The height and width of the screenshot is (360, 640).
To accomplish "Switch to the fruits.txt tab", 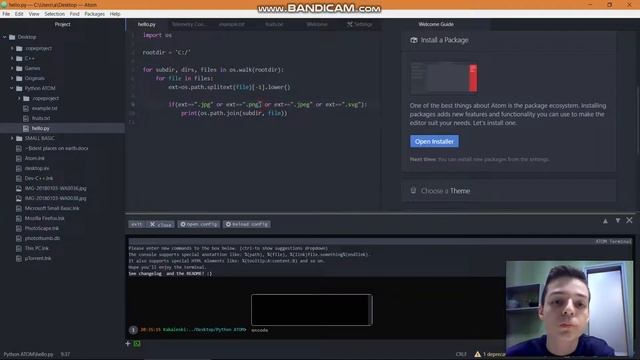I will [x=274, y=24].
